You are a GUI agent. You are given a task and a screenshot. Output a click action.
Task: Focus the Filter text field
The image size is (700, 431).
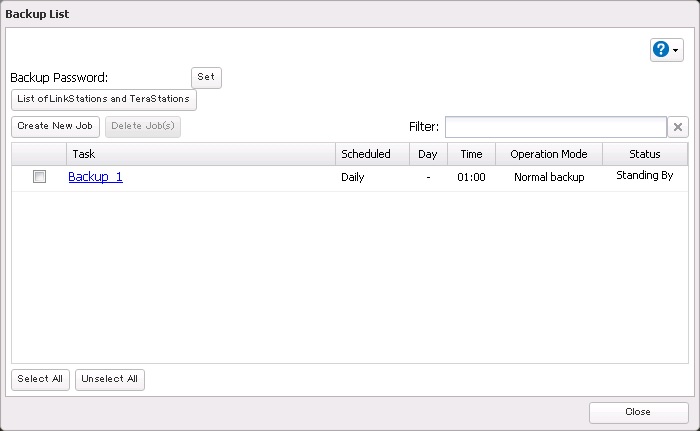click(x=555, y=127)
